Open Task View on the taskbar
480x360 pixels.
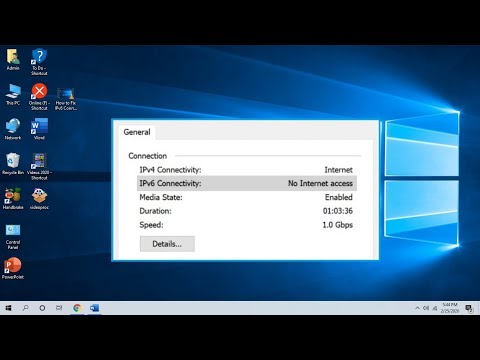click(59, 308)
